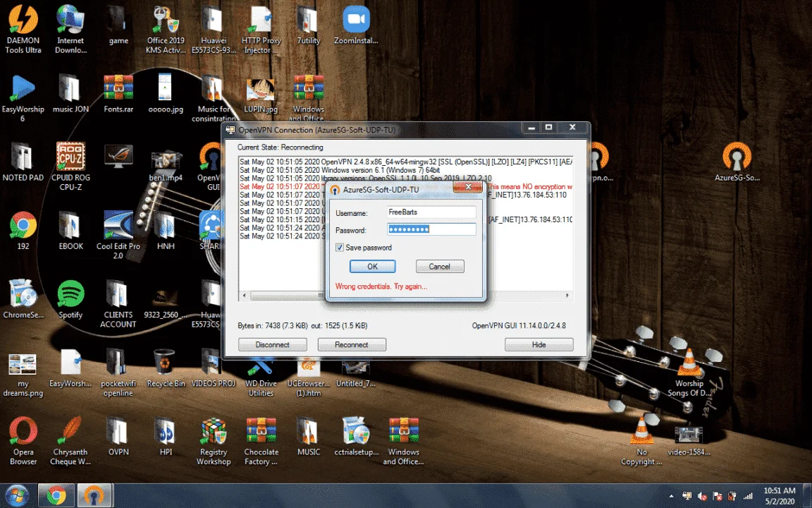
Task: Select HTTP Proxy Injector shortcut icon
Action: pos(261,29)
